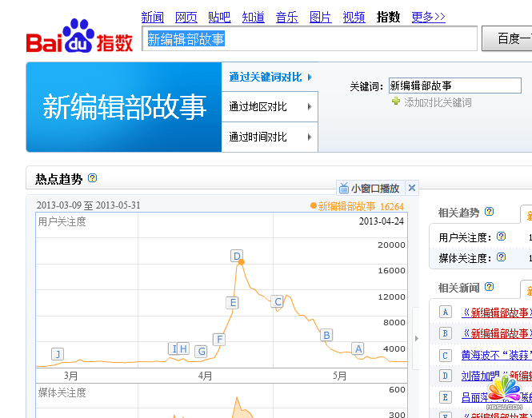The height and width of the screenshot is (418, 532).
Task: Open the 更多>> navigation menu
Action: pos(428,17)
